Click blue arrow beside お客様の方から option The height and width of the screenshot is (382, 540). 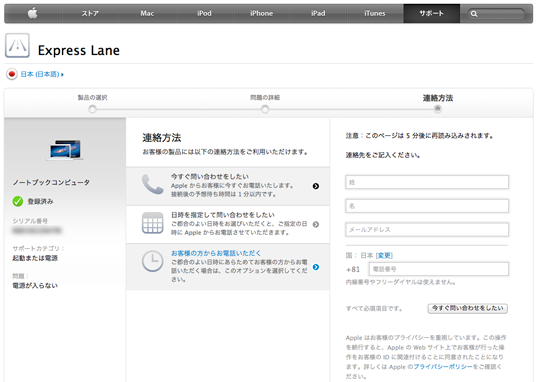click(316, 267)
